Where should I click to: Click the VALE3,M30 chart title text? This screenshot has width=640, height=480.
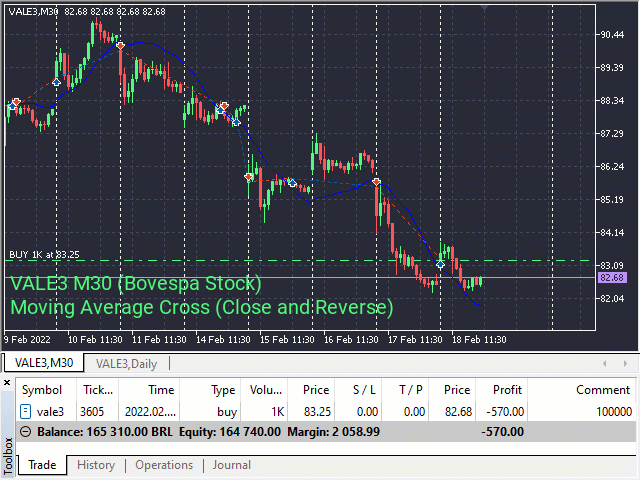(x=33, y=11)
